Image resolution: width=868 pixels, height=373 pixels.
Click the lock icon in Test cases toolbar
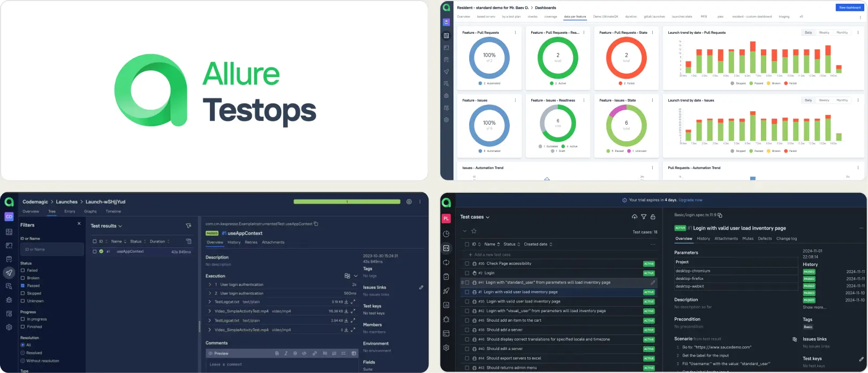point(653,217)
